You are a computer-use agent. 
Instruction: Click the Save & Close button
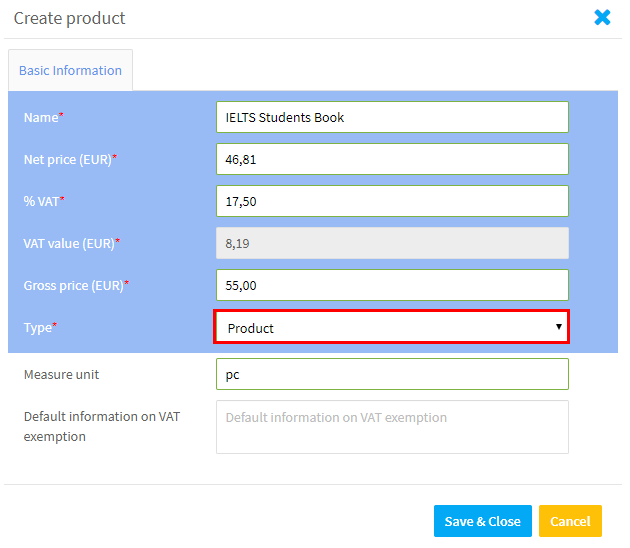pyautogui.click(x=483, y=521)
